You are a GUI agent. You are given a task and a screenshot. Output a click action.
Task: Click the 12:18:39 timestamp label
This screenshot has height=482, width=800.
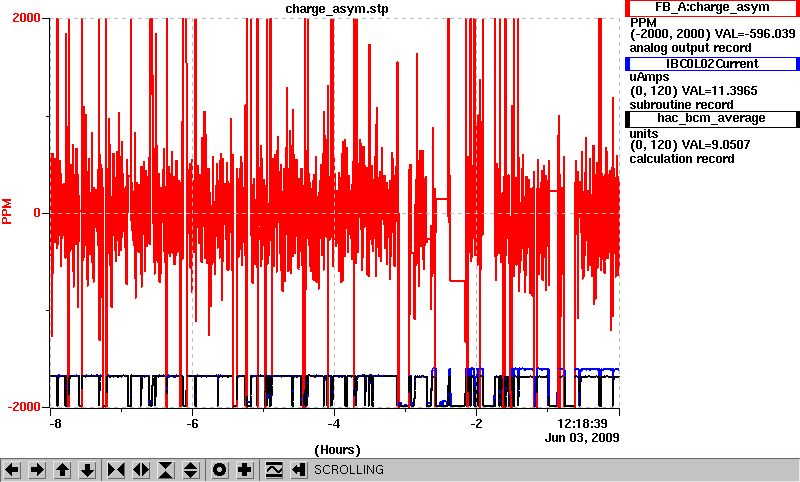[x=582, y=424]
